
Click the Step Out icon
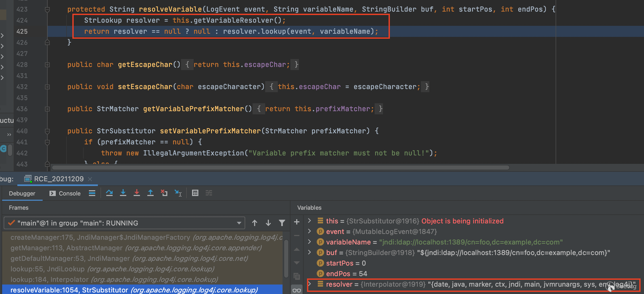(x=150, y=193)
